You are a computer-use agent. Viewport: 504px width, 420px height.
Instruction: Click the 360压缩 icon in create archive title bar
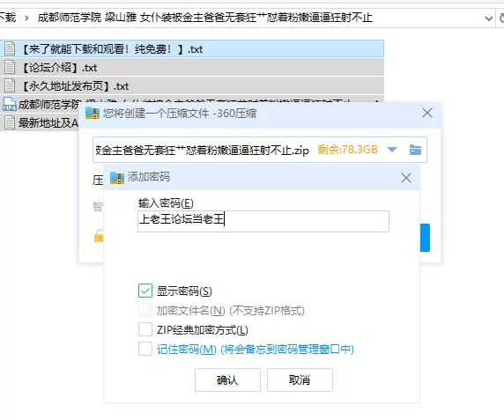[x=93, y=113]
